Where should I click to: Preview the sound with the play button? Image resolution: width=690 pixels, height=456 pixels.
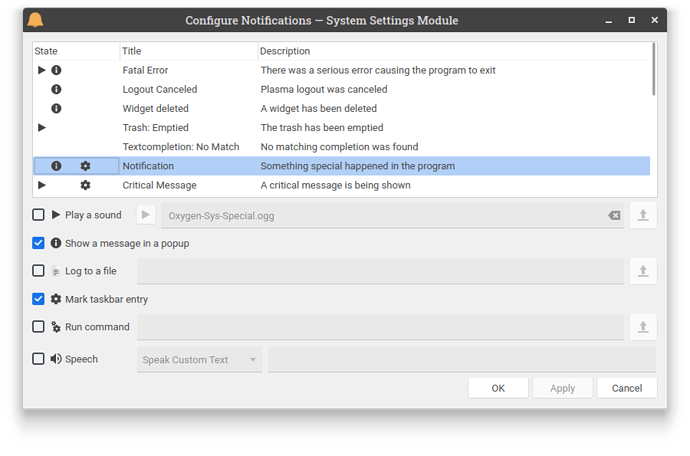[x=146, y=215]
